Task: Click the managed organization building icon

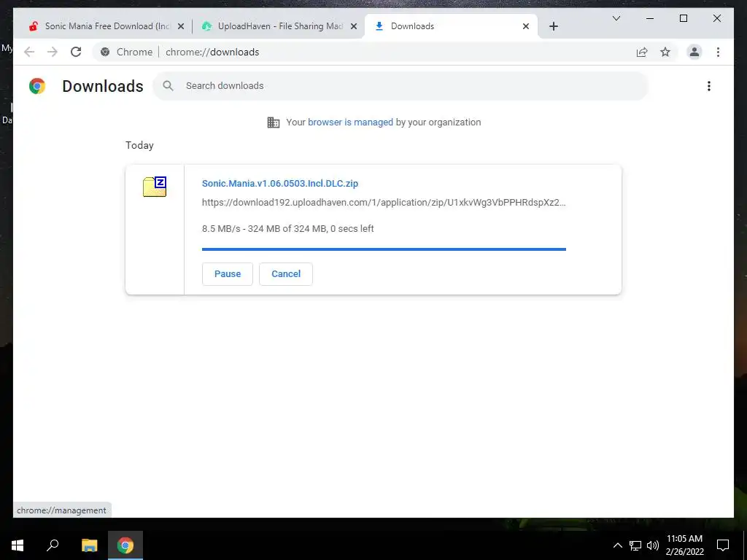Action: pos(274,122)
